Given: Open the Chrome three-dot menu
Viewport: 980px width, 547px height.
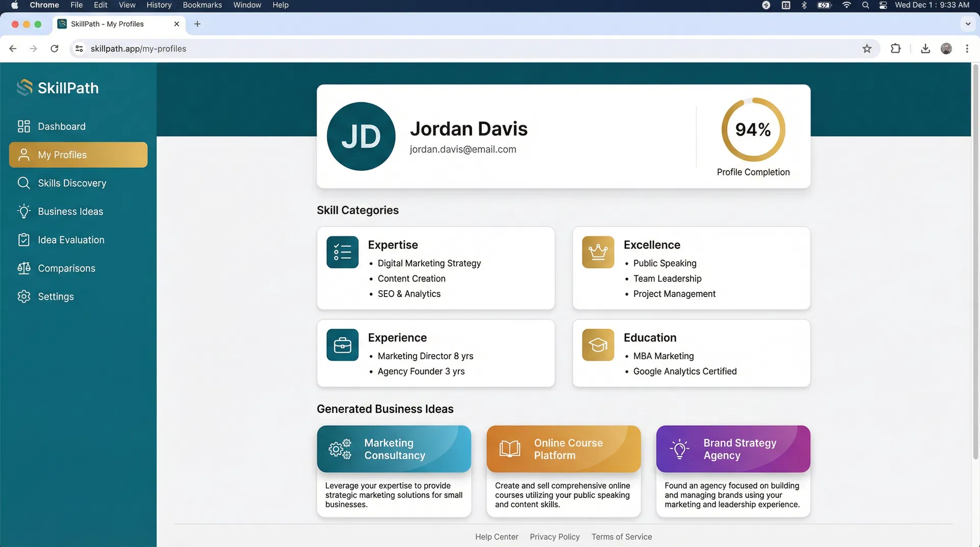Looking at the screenshot, I should pyautogui.click(x=966, y=48).
